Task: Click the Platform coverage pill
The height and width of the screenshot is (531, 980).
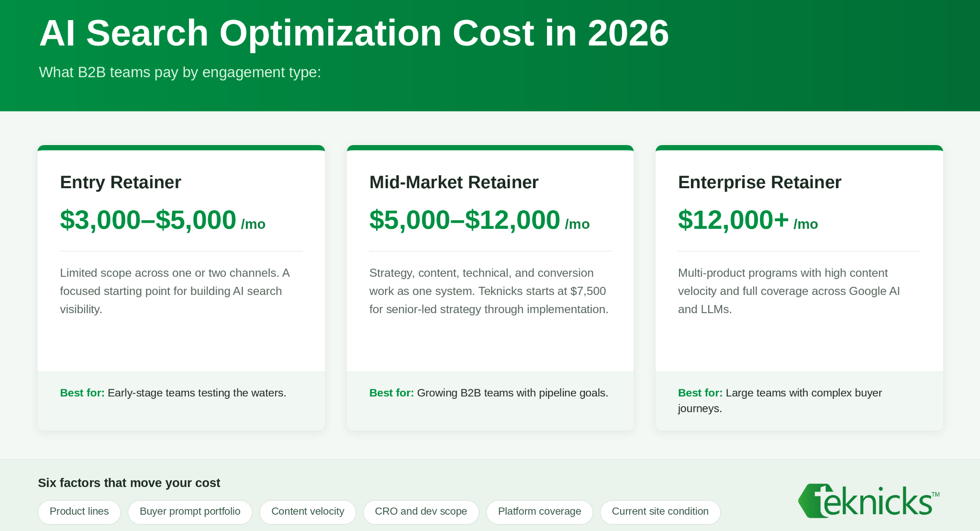Action: pyautogui.click(x=540, y=512)
